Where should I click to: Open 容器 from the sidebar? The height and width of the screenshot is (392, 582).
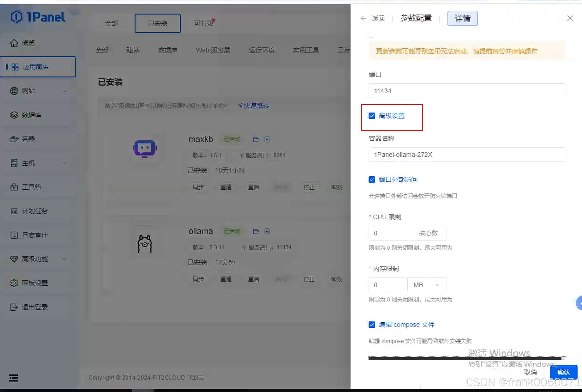tap(28, 139)
